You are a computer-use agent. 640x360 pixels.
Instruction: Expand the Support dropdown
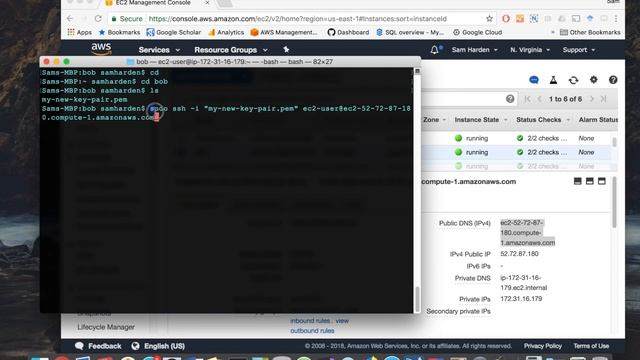pos(579,50)
